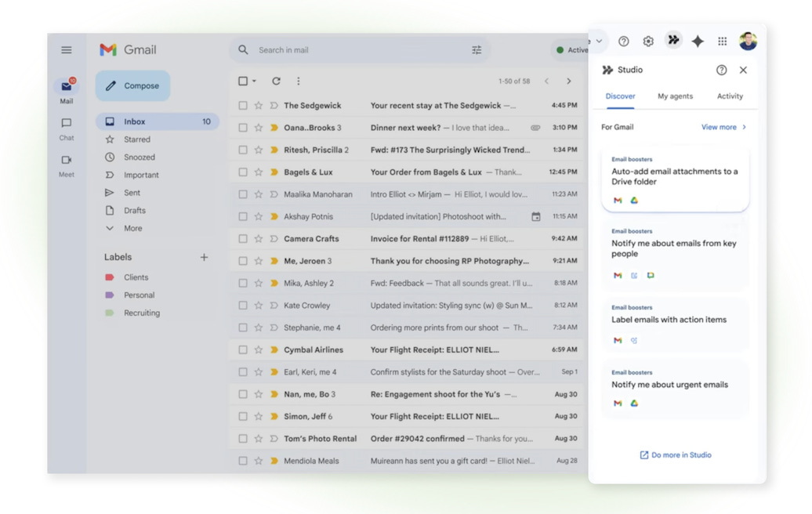Check the Maalika Manoharan email
Screen dimensions: 812x514
click(243, 194)
